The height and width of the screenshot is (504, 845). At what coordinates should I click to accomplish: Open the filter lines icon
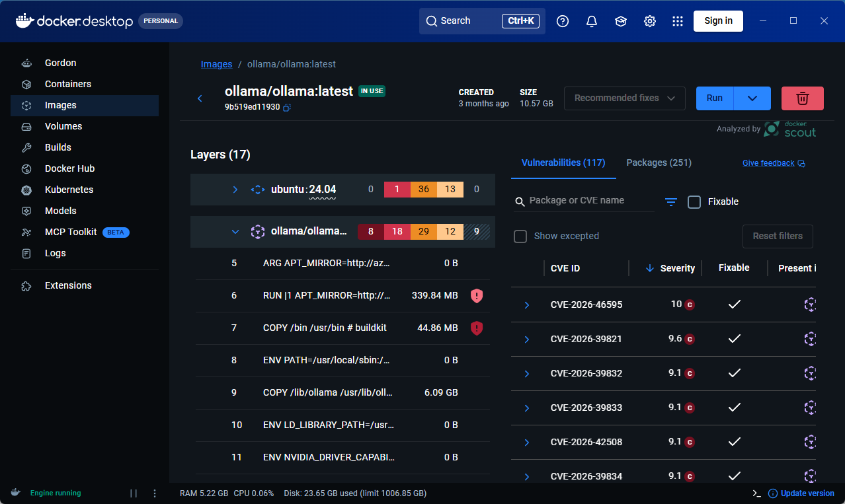671,202
